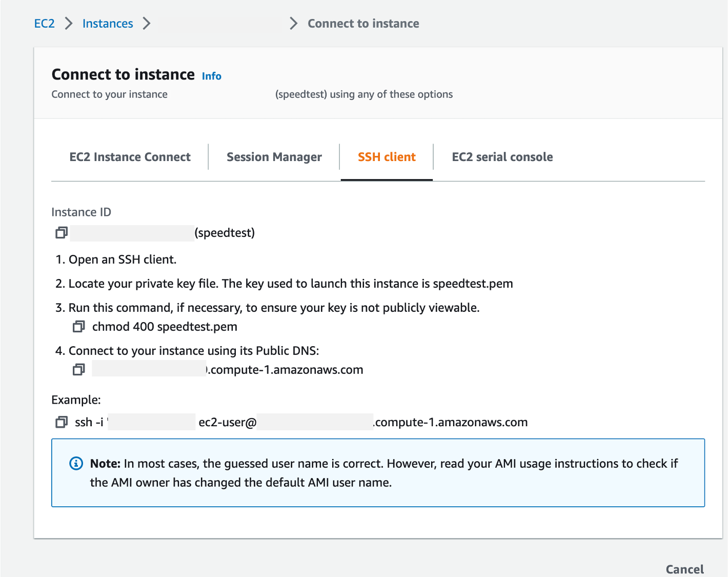
Task: Switch to the Session Manager tab
Action: click(274, 157)
